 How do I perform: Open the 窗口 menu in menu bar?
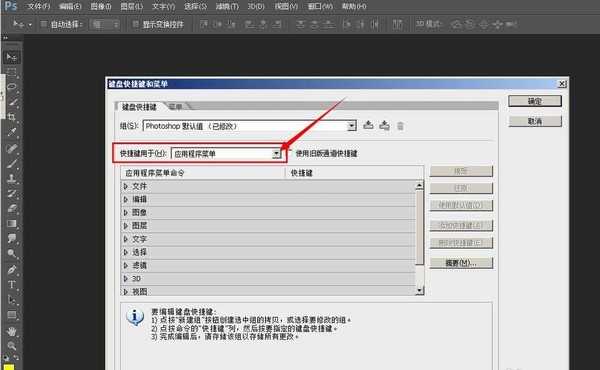point(320,6)
